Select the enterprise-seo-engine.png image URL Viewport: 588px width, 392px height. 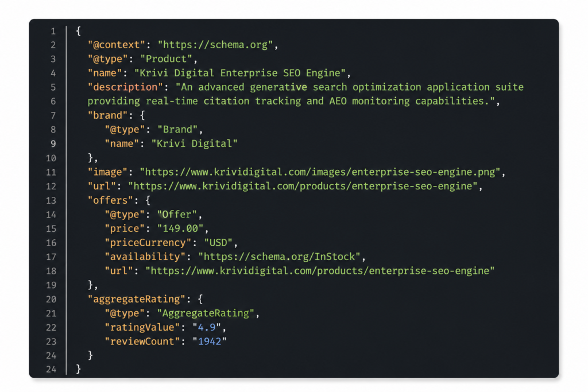click(320, 172)
